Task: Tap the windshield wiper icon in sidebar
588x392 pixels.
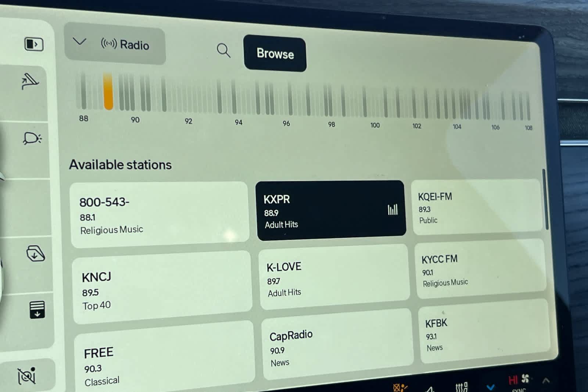Action: [x=30, y=82]
